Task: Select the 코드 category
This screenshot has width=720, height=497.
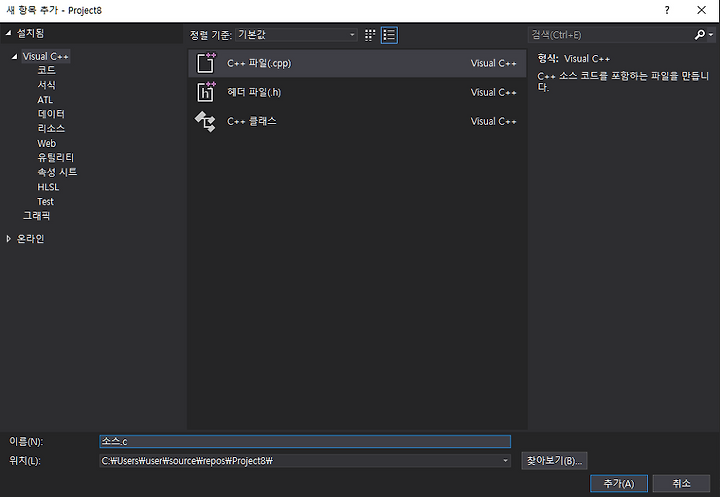Action: pyautogui.click(x=46, y=70)
